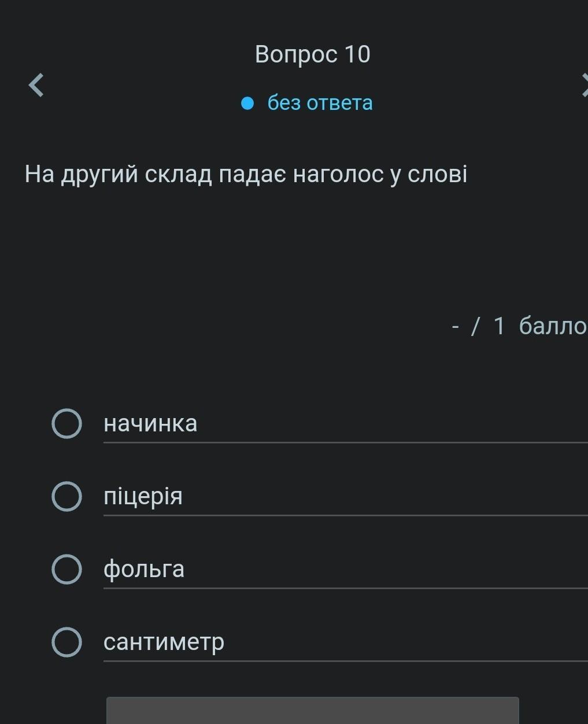Choose the піцерія radio button
Screen dimensions: 588x724
click(66, 496)
